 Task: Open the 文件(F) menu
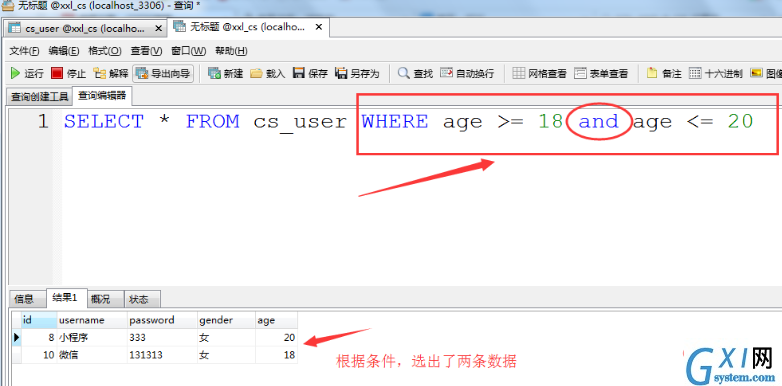coord(24,51)
